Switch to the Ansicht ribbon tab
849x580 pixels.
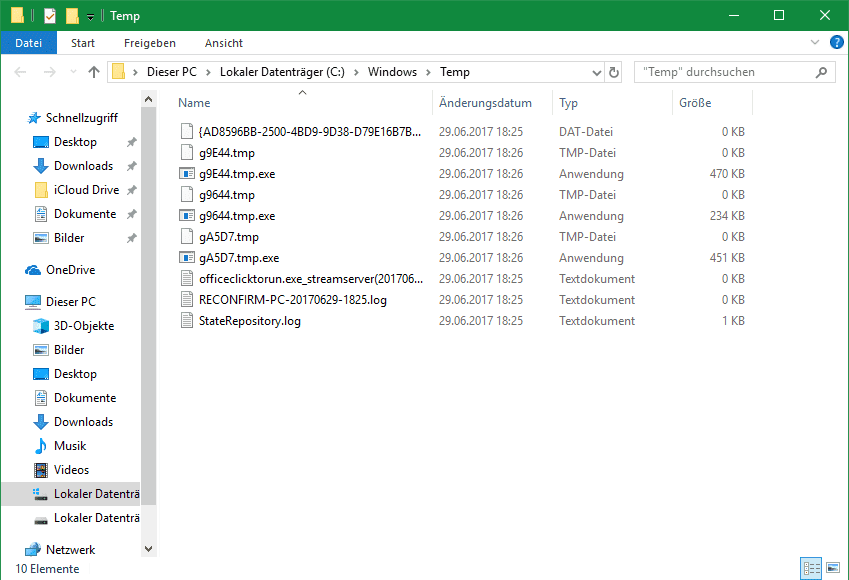click(223, 43)
